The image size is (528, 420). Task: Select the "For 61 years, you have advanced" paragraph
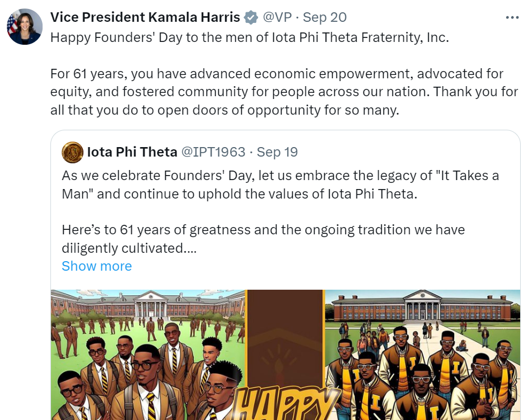coord(284,92)
